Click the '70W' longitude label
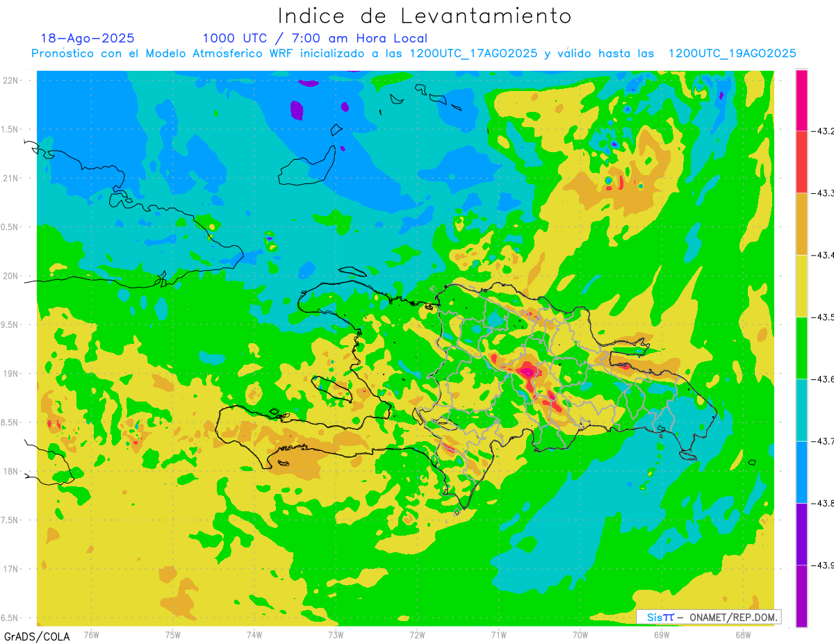The image size is (834, 644). tap(580, 634)
